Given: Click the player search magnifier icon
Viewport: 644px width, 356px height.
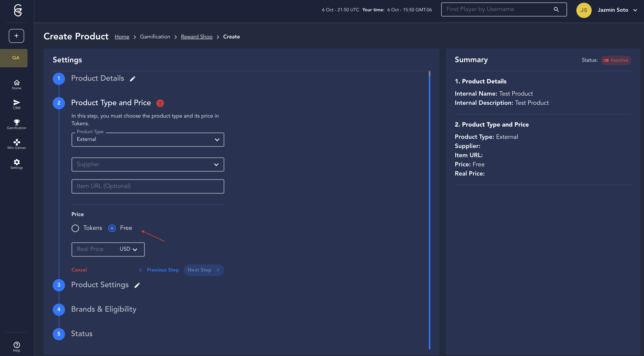Looking at the screenshot, I should 556,10.
